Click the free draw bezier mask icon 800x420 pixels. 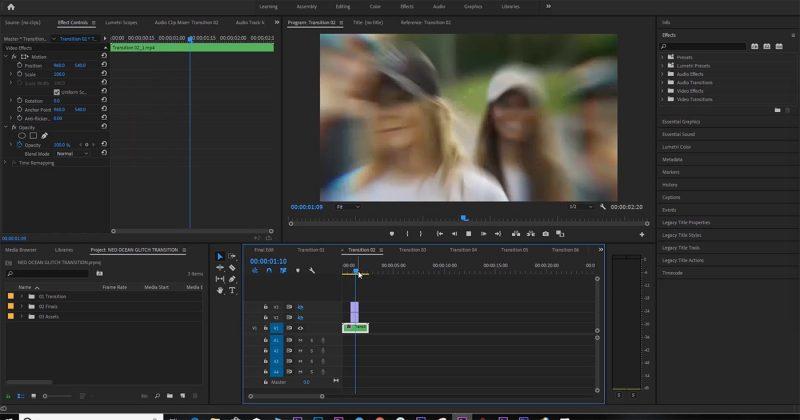coord(44,136)
